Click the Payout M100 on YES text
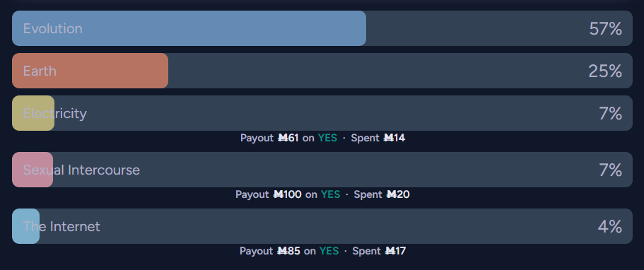The width and height of the screenshot is (644, 270). 288,194
